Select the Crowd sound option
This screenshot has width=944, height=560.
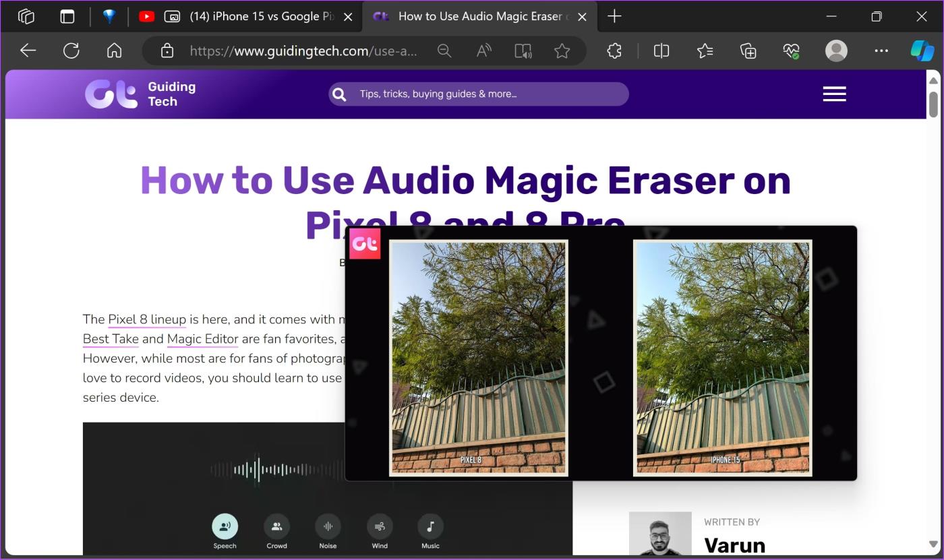pyautogui.click(x=276, y=532)
